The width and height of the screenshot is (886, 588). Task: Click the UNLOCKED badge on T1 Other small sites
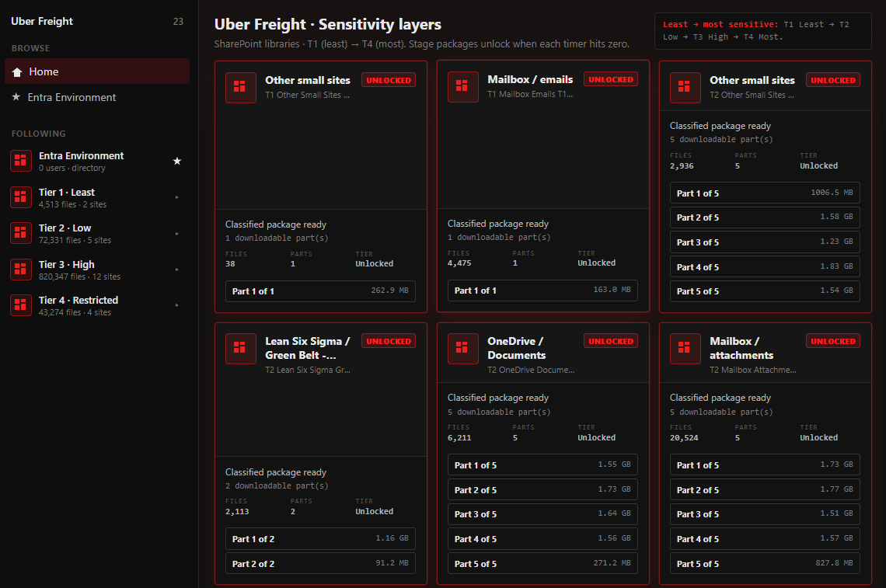(388, 80)
